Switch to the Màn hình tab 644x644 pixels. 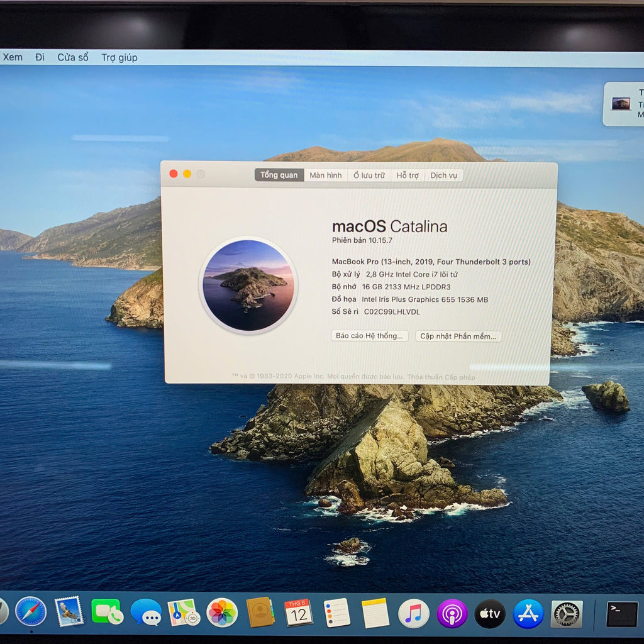click(x=326, y=175)
